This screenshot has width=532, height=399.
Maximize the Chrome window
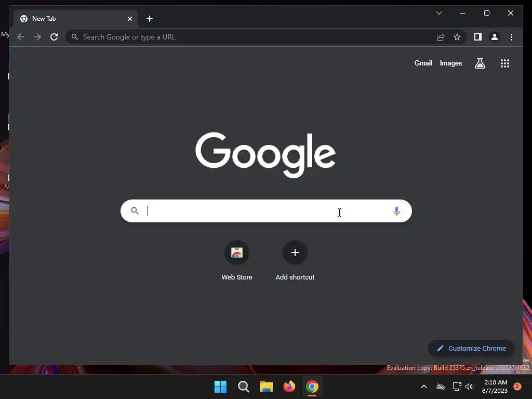coord(486,13)
